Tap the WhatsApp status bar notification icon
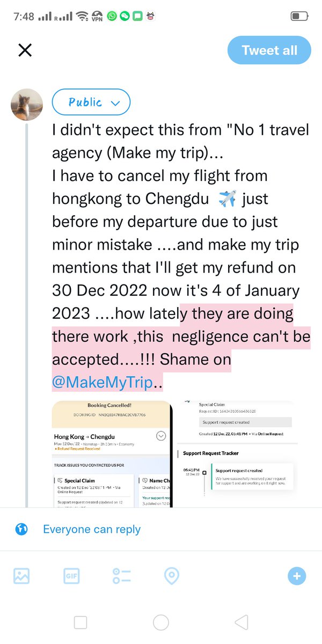Viewport: 322px width, 644px height. (112, 16)
